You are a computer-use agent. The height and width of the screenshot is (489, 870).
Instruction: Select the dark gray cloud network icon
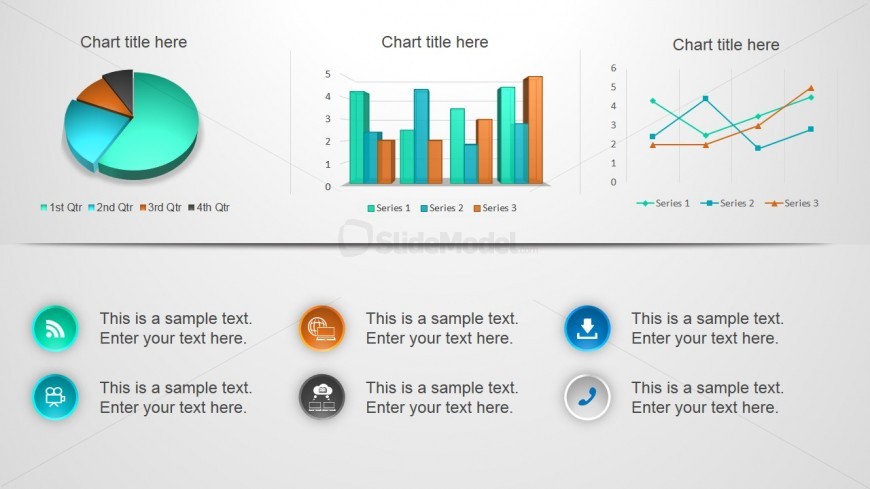322,397
